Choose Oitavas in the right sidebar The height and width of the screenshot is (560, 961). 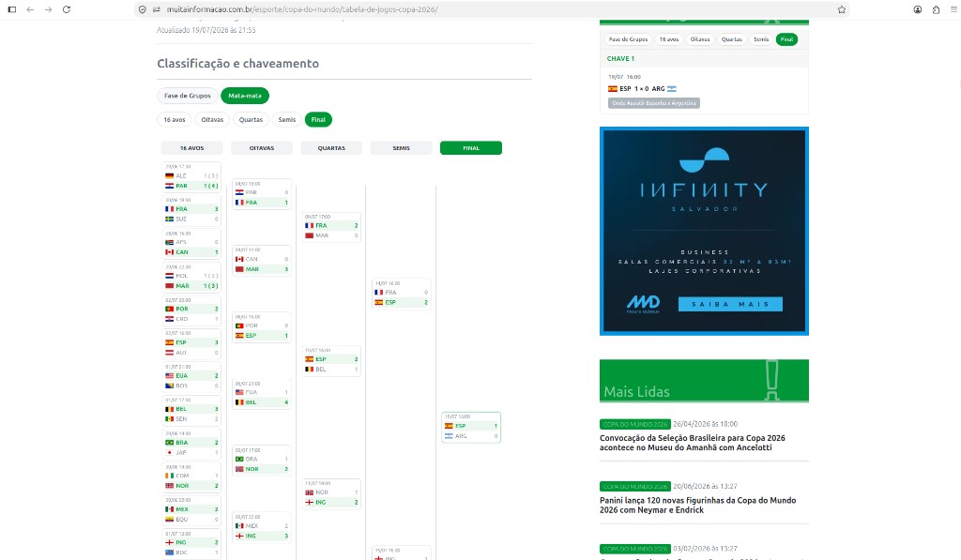tap(700, 39)
